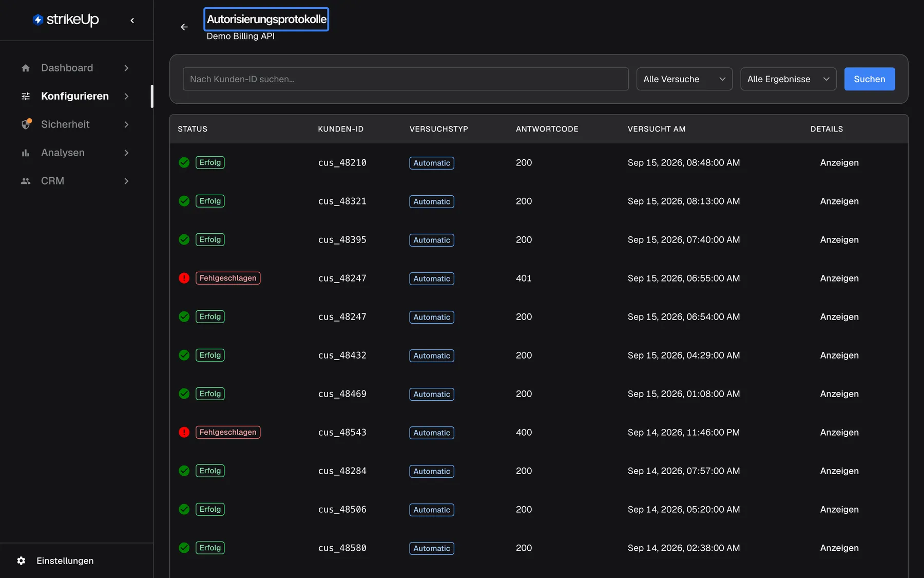Collapse the sidebar with the chevron
Viewport: 924px width, 578px height.
tap(132, 21)
